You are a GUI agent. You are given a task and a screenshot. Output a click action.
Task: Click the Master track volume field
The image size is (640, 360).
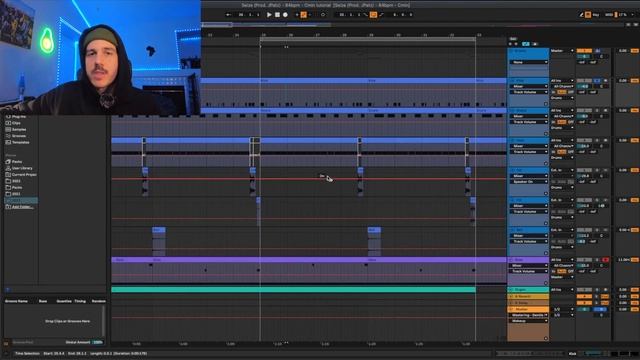(584, 309)
